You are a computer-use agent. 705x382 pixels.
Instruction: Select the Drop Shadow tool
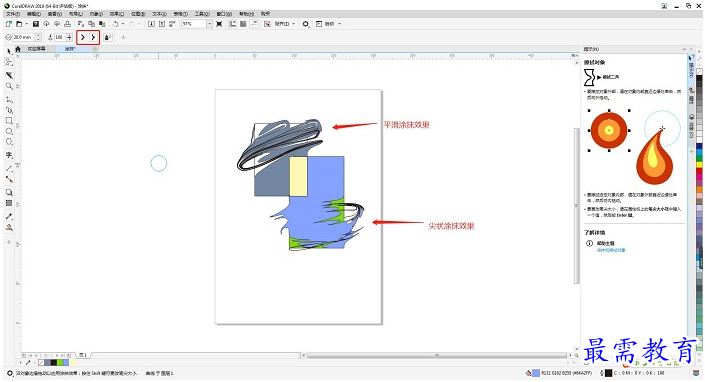click(x=9, y=192)
